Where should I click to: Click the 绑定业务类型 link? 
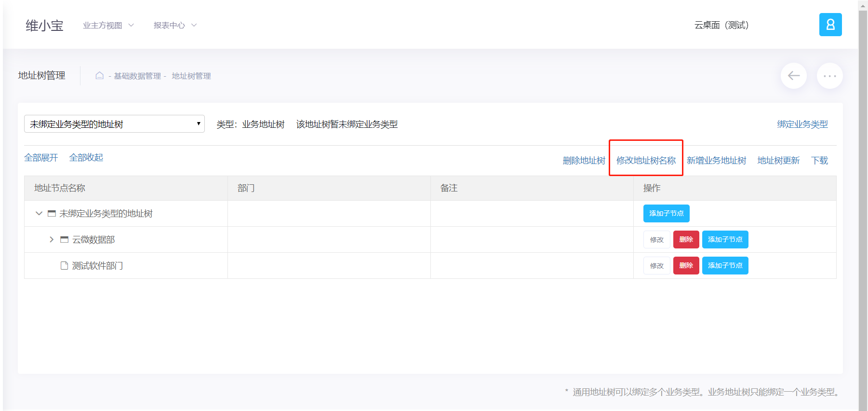pyautogui.click(x=802, y=124)
